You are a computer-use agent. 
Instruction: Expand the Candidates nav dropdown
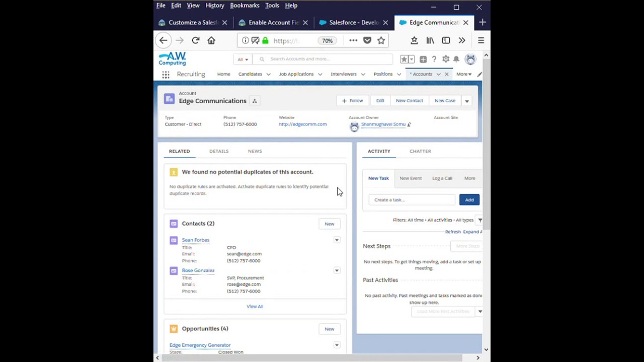click(268, 74)
